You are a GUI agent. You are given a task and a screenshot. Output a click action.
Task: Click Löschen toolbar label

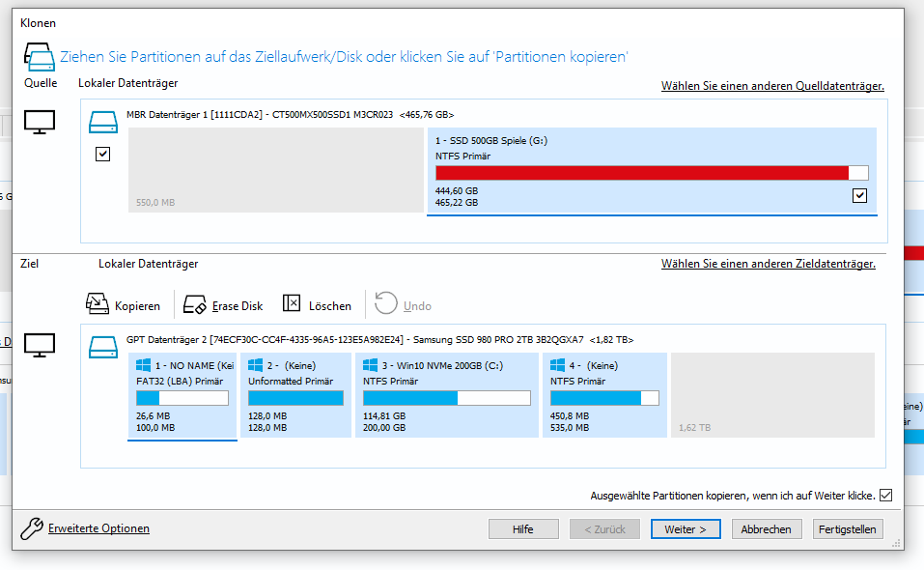(x=330, y=306)
